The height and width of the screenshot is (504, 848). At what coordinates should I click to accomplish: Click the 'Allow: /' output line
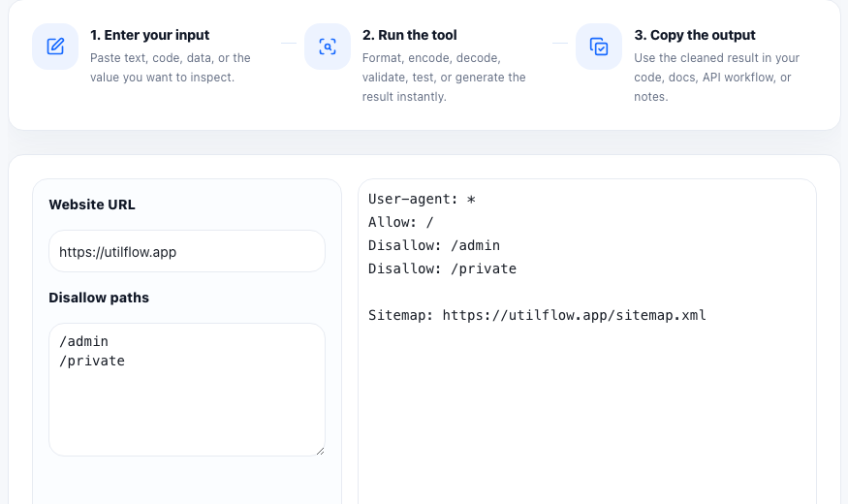pyautogui.click(x=401, y=222)
